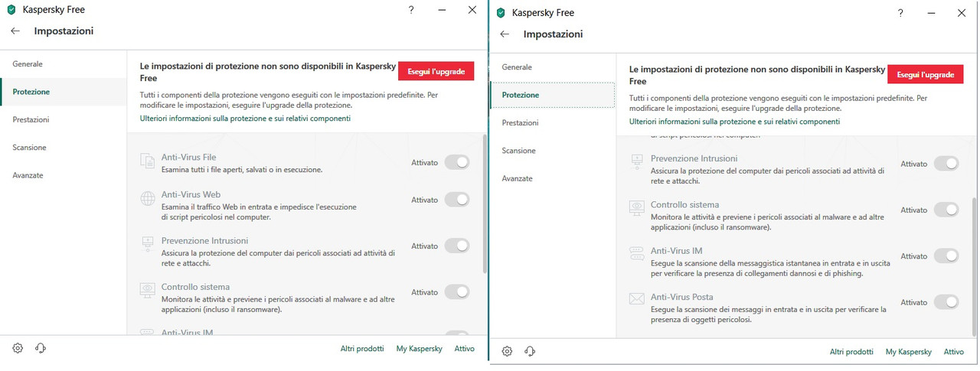Select Prestazioni tab in right window
Screen dimensions: 980x371
pyautogui.click(x=552, y=122)
